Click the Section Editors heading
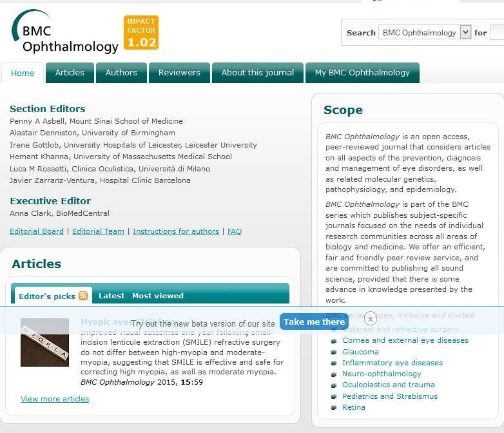The image size is (504, 433). tap(47, 109)
